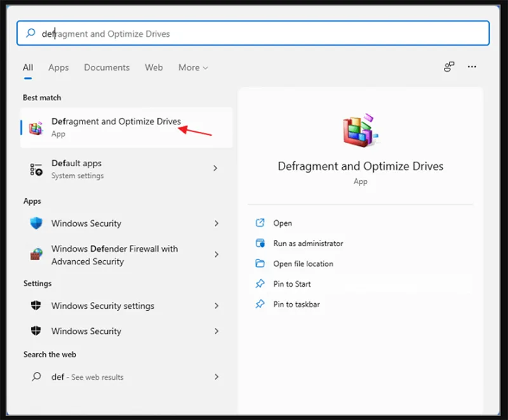Click the 'Search the web' heading
The height and width of the screenshot is (420, 508).
click(x=50, y=354)
